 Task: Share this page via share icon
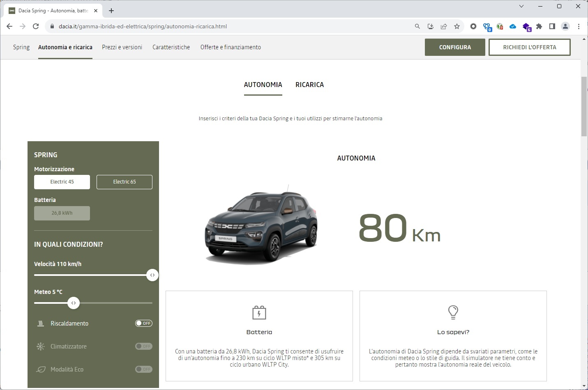[444, 26]
